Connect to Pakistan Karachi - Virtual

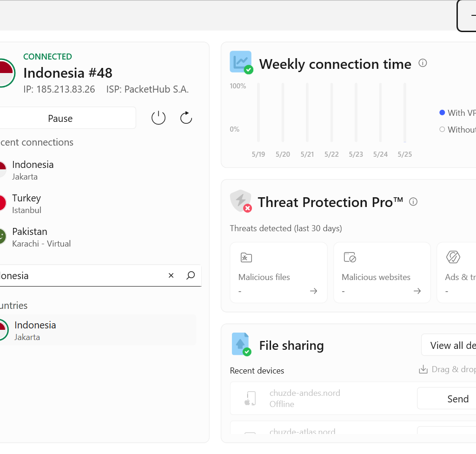[x=97, y=237]
